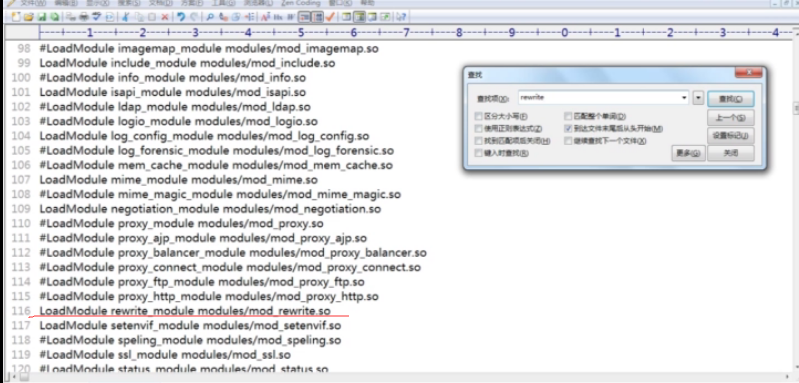
Task: Enable the 区分大小写 case-sensitive checkbox
Action: click(x=478, y=117)
